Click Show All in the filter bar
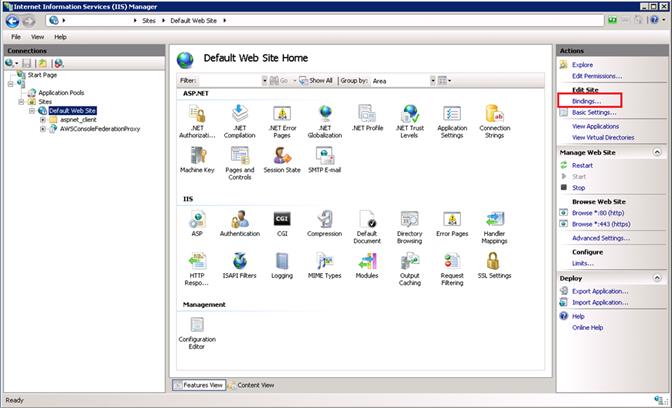This screenshot has height=408, width=672. [x=316, y=81]
